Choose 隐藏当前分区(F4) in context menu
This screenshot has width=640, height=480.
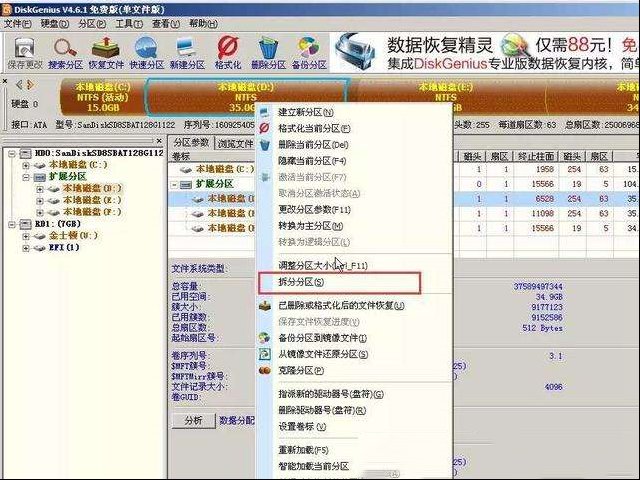[x=312, y=161]
